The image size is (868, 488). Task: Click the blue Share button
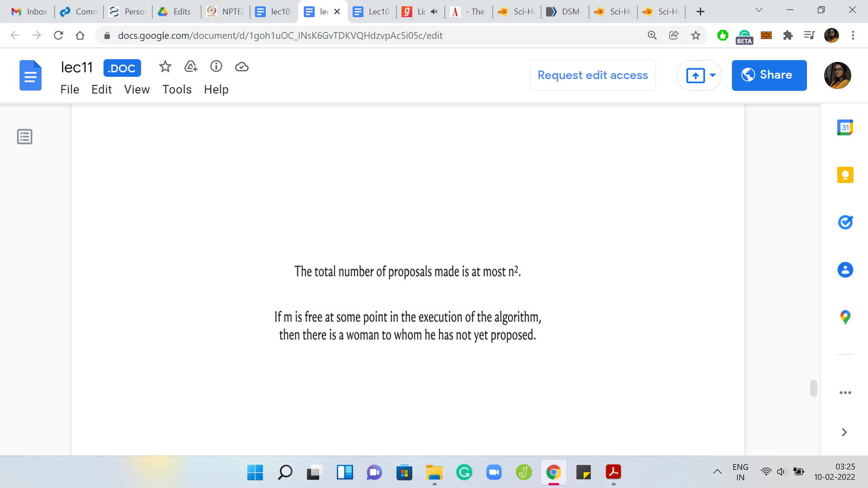tap(769, 75)
